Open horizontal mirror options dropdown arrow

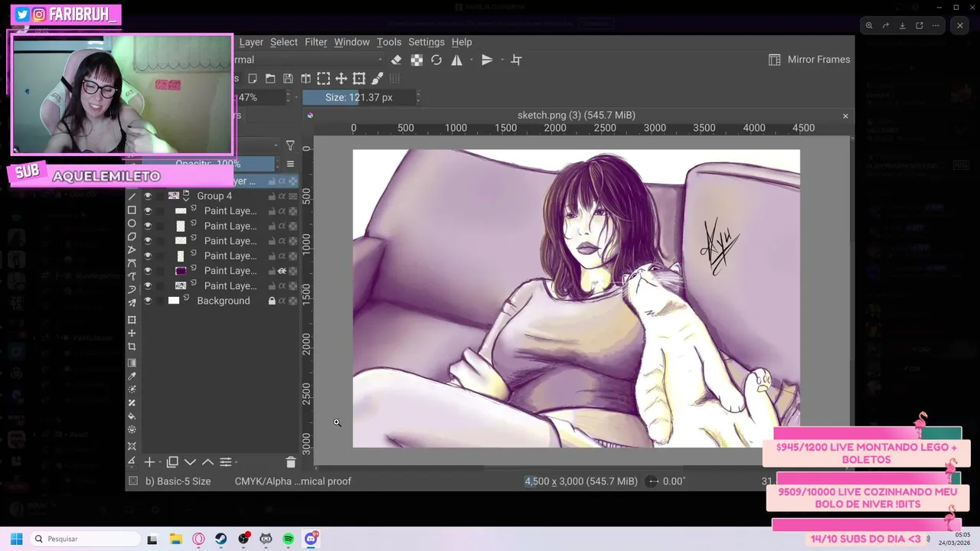coord(472,60)
